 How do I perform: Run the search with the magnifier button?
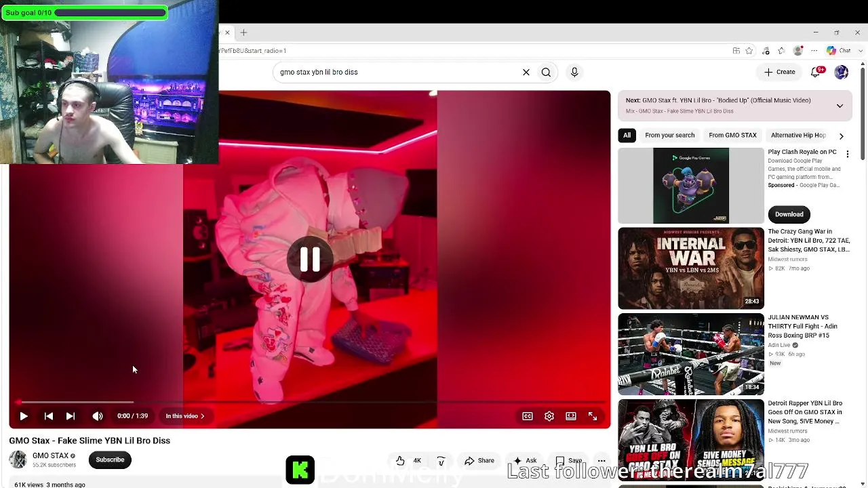(x=546, y=72)
